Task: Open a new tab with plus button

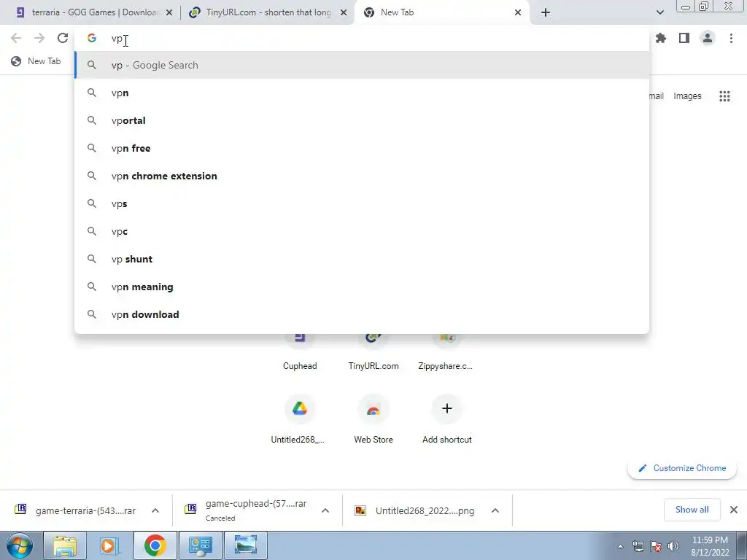Action: click(x=546, y=12)
